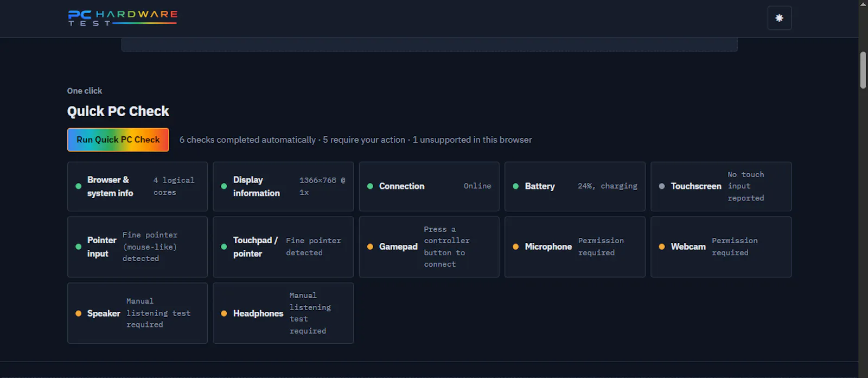
Task: Open the Touchscreen card
Action: coord(721,186)
